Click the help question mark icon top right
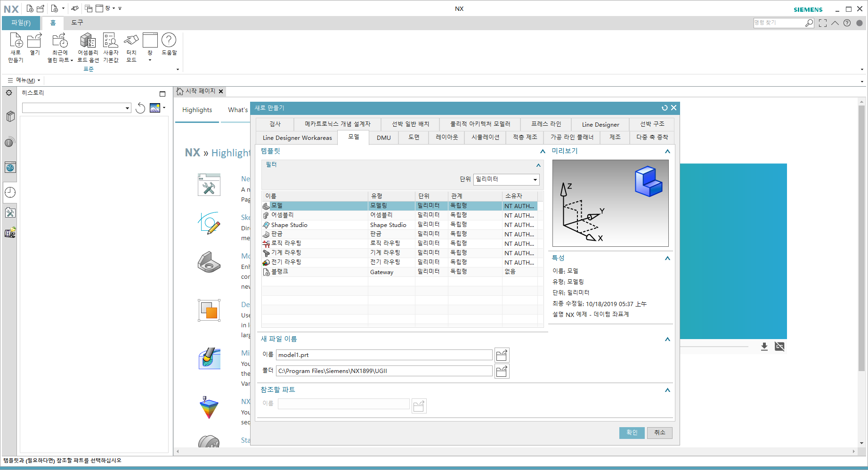 [847, 23]
